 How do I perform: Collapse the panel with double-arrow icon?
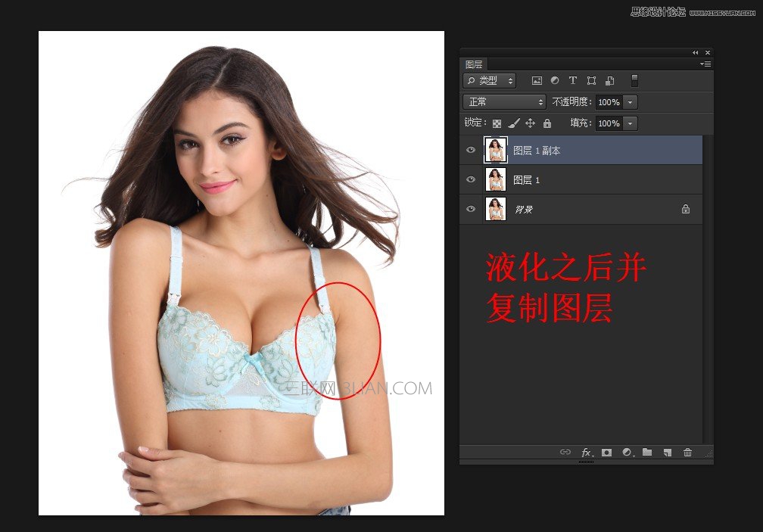(696, 52)
